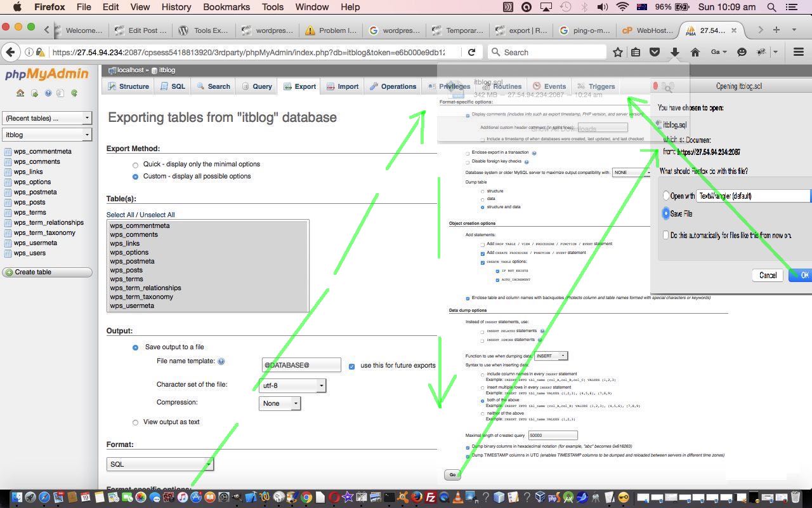The height and width of the screenshot is (508, 812).
Task: Switch to the Import tab
Action: click(x=343, y=86)
